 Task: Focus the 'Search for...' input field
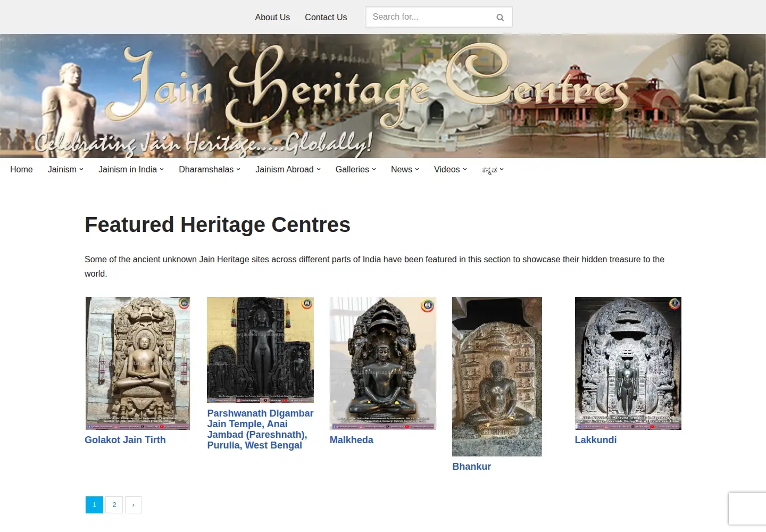(x=438, y=17)
